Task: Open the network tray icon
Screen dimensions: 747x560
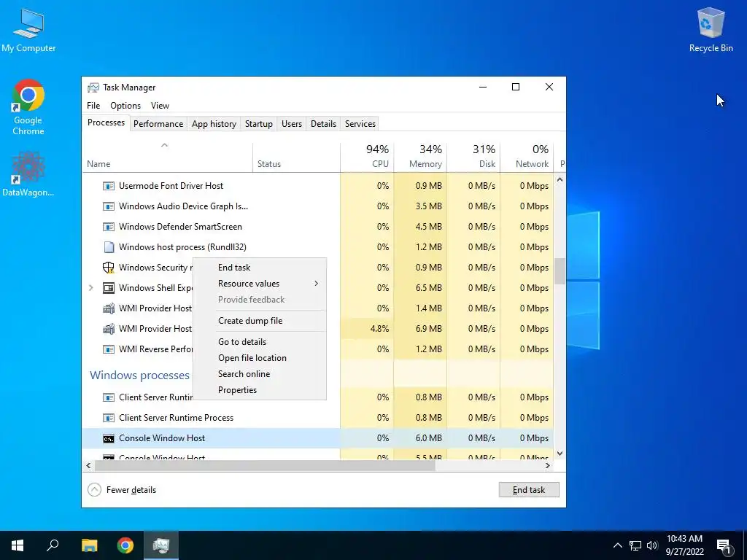Action: [635, 545]
